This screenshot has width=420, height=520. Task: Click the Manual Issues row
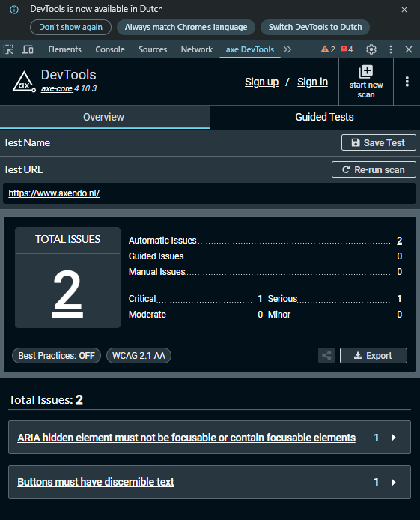(x=265, y=272)
